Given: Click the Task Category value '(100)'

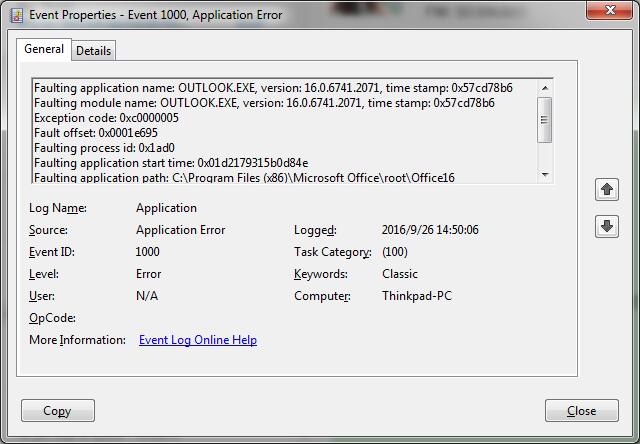Looking at the screenshot, I should [x=395, y=252].
